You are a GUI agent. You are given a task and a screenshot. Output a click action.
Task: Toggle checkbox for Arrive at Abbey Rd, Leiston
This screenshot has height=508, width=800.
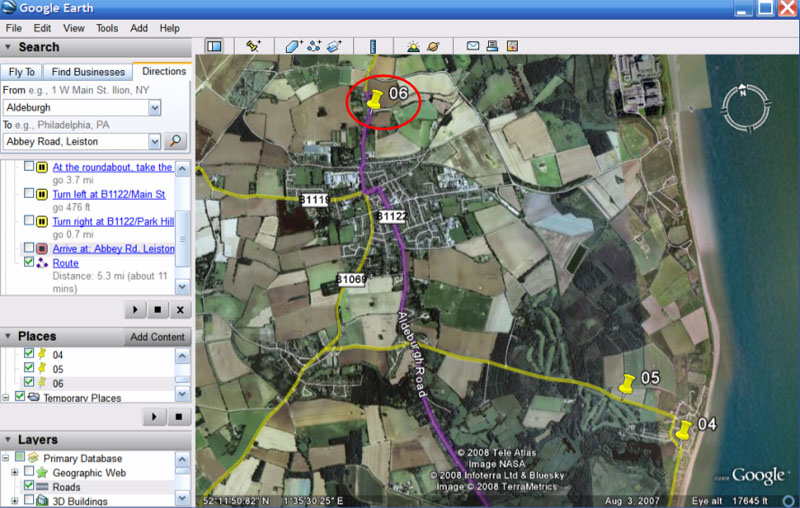pyautogui.click(x=29, y=248)
